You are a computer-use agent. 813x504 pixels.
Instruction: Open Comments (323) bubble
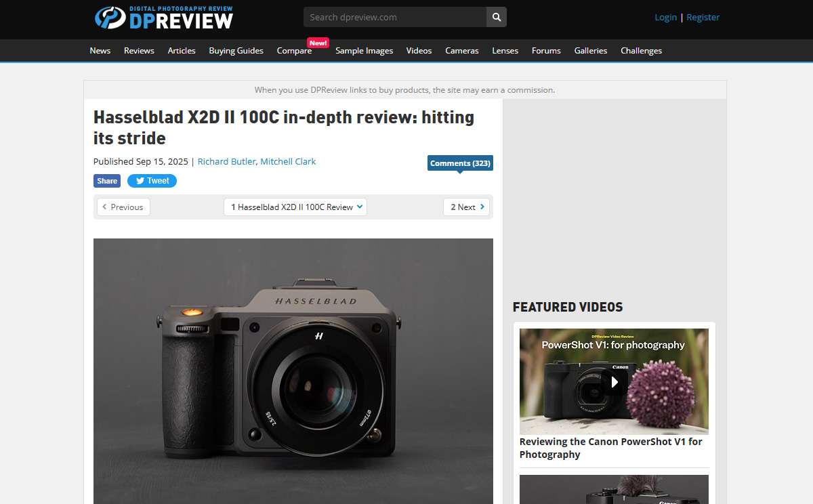click(460, 163)
